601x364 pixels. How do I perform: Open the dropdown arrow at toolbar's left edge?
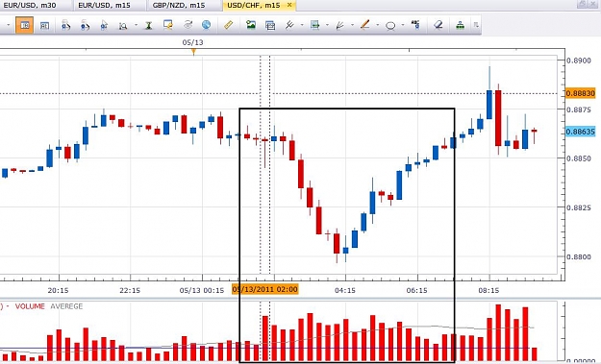[x=8, y=26]
